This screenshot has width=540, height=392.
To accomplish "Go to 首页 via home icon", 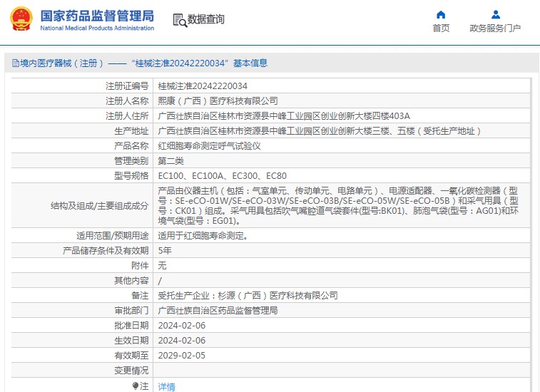I will click(441, 14).
